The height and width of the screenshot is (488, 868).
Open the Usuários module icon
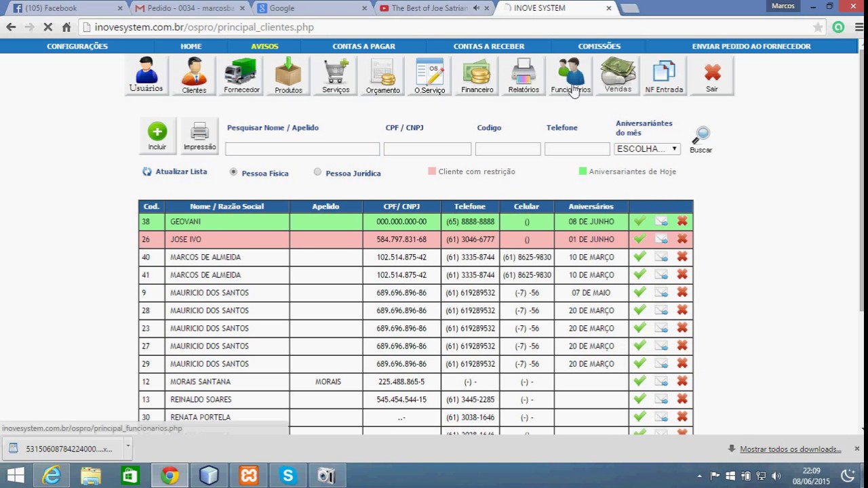(146, 75)
